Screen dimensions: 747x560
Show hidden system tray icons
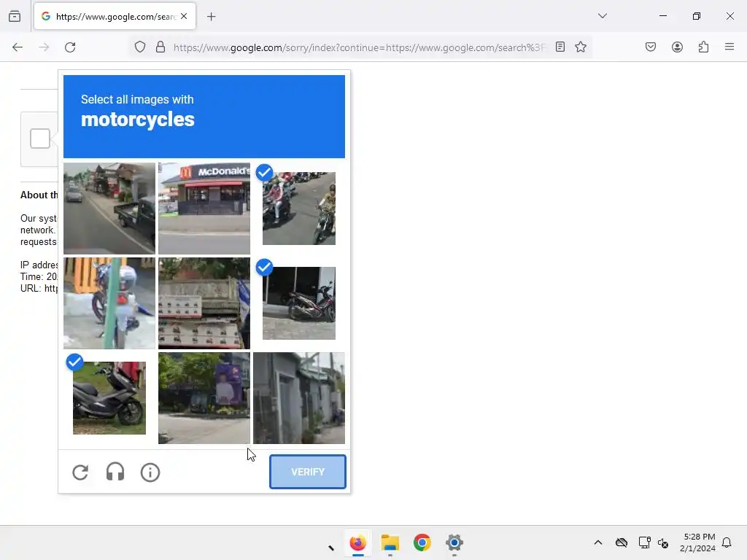pos(598,542)
